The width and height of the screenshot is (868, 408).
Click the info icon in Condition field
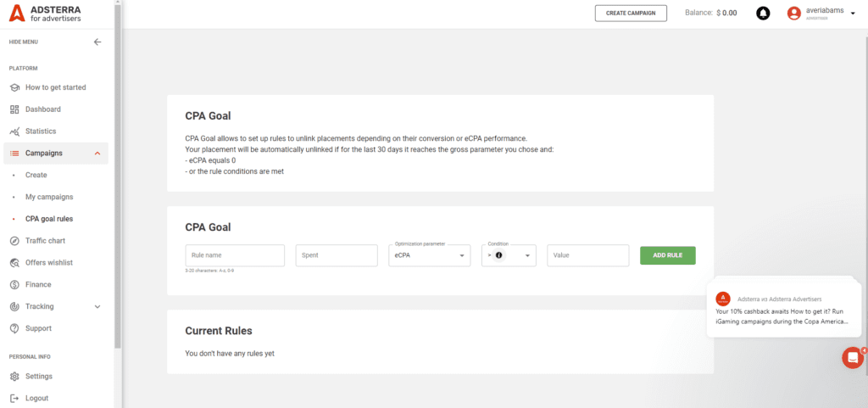pos(498,255)
